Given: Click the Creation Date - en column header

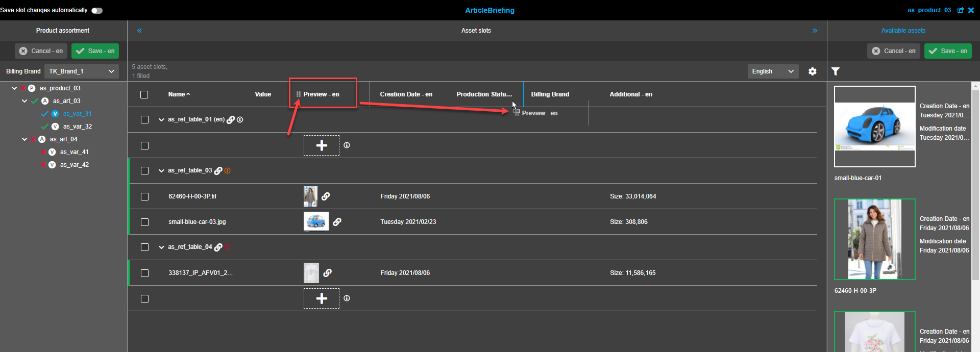Looking at the screenshot, I should (x=406, y=94).
